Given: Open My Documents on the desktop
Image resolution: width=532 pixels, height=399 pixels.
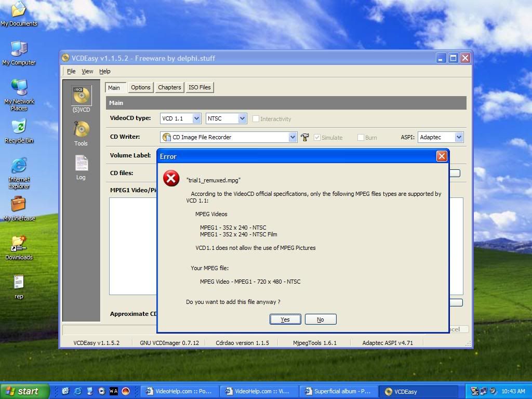Looking at the screenshot, I should click(19, 14).
